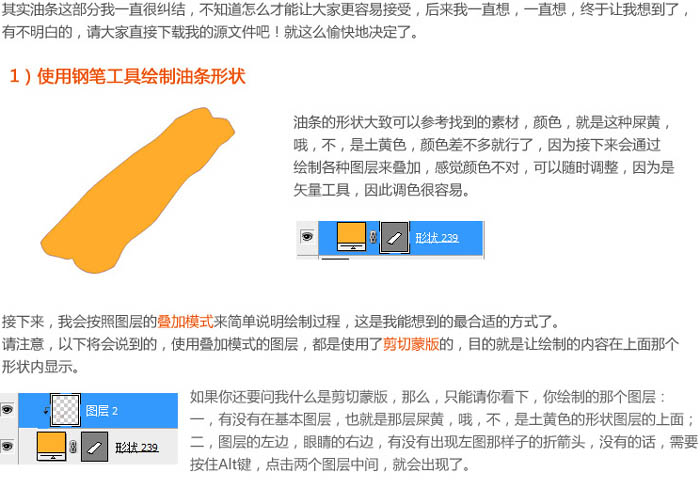This screenshot has width=700, height=488.
Task: Click the 图层 2 layer name
Action: point(101,411)
